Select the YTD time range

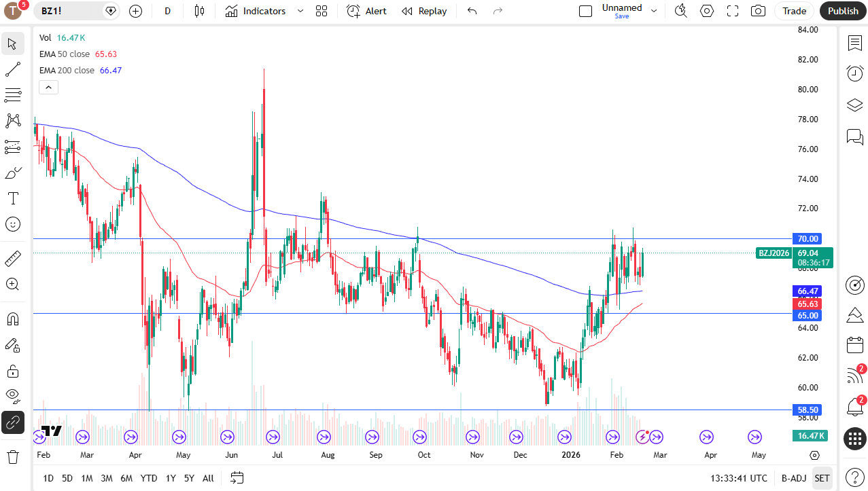coord(149,478)
